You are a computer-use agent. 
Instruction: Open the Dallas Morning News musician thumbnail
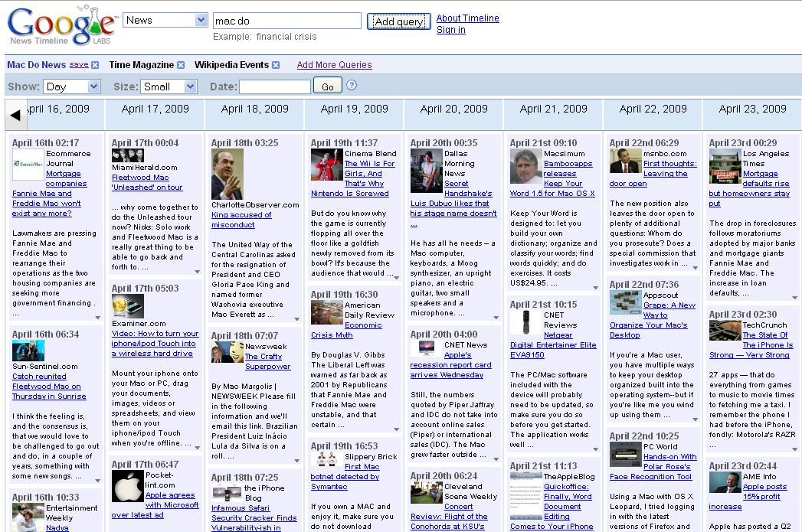[x=427, y=171]
